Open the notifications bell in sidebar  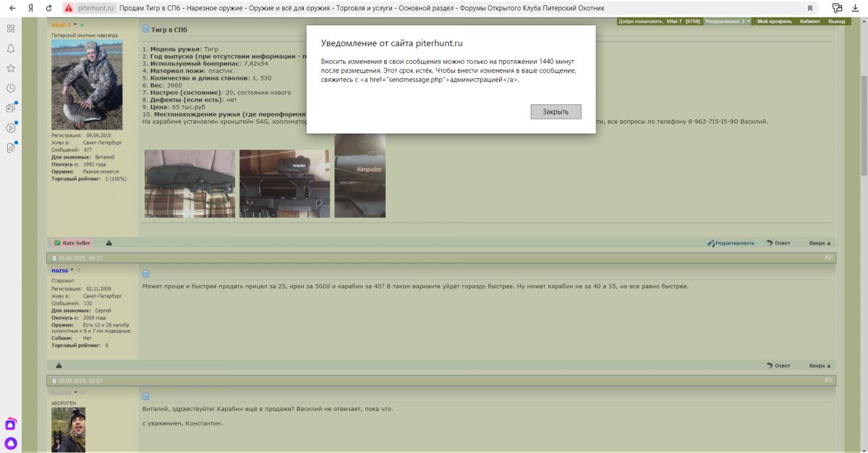(11, 48)
